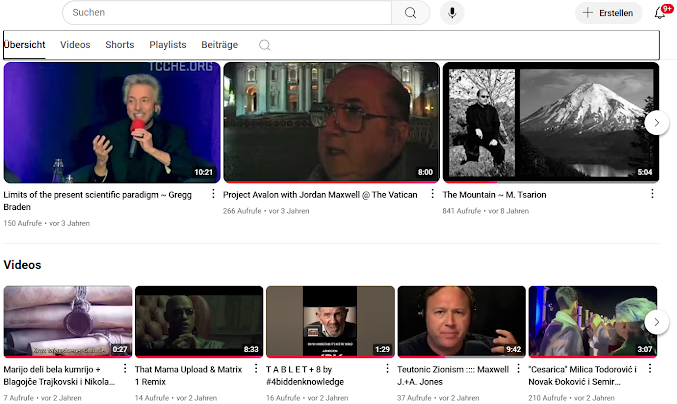The image size is (677, 404).
Task: Show next featured videos with arrow
Action: [x=657, y=123]
